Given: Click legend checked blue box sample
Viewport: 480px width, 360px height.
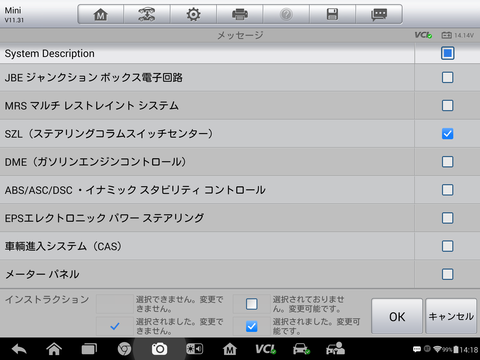Looking at the screenshot, I should tap(252, 326).
